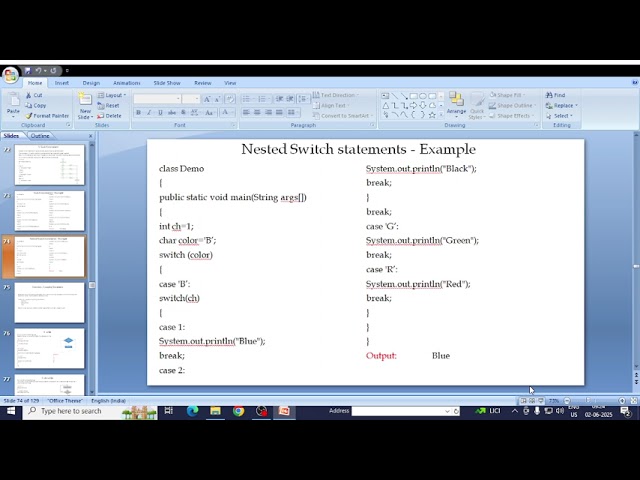The image size is (640, 480).
Task: Open File Explorer from taskbar
Action: [216, 411]
